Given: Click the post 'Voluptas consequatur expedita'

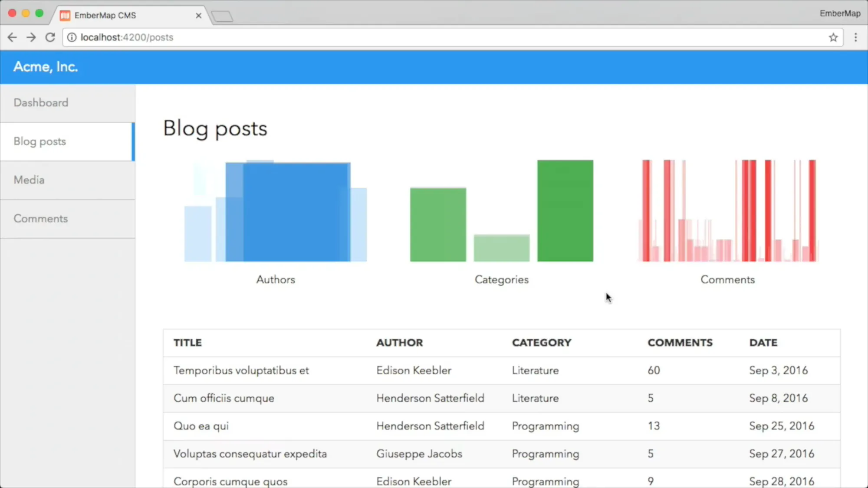Looking at the screenshot, I should (x=250, y=454).
